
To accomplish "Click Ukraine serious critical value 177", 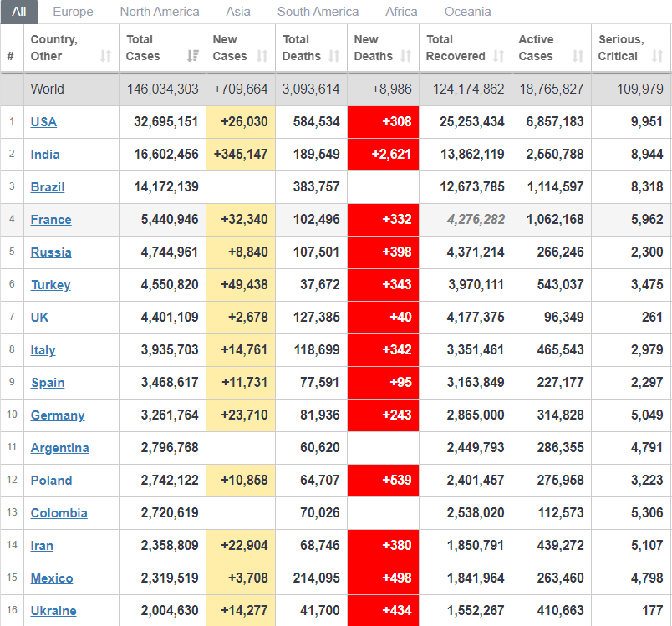I will 652,611.
